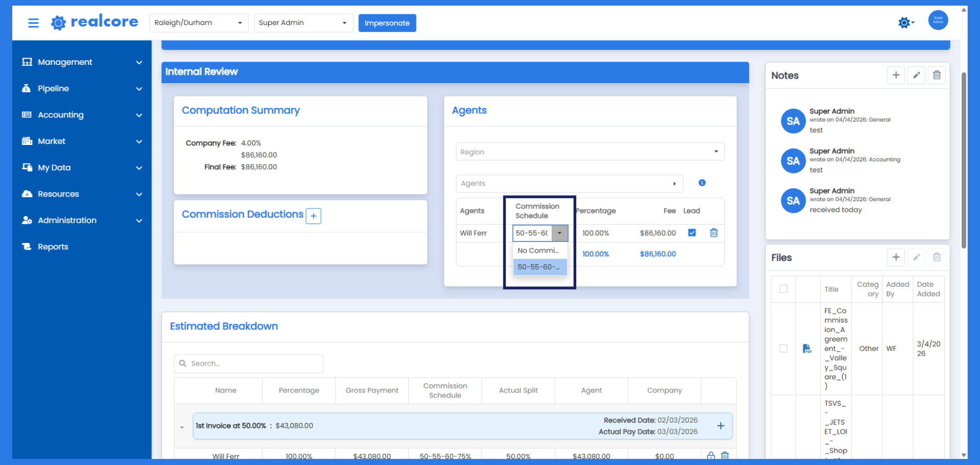980x465 pixels.
Task: Select the 50-55-60 commission option
Action: point(540,267)
